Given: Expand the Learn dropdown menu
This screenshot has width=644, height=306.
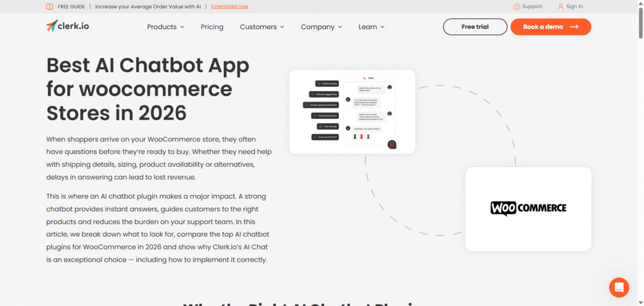Looking at the screenshot, I should point(371,26).
